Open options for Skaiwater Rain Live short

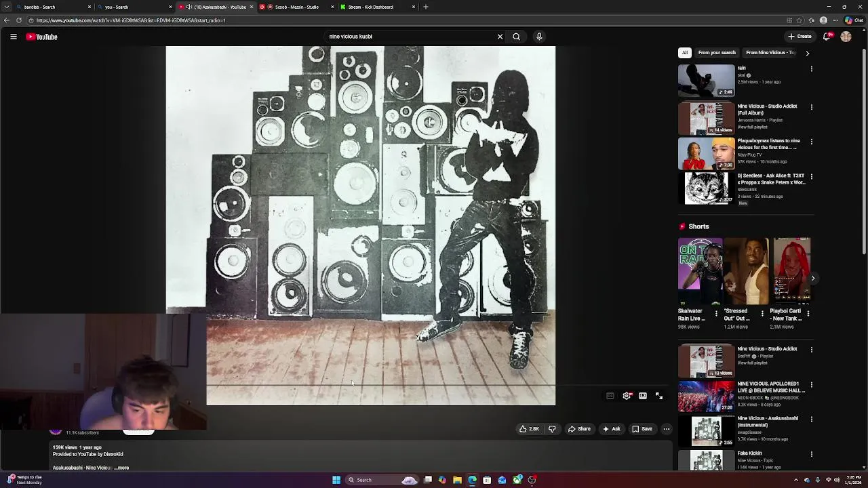716,314
